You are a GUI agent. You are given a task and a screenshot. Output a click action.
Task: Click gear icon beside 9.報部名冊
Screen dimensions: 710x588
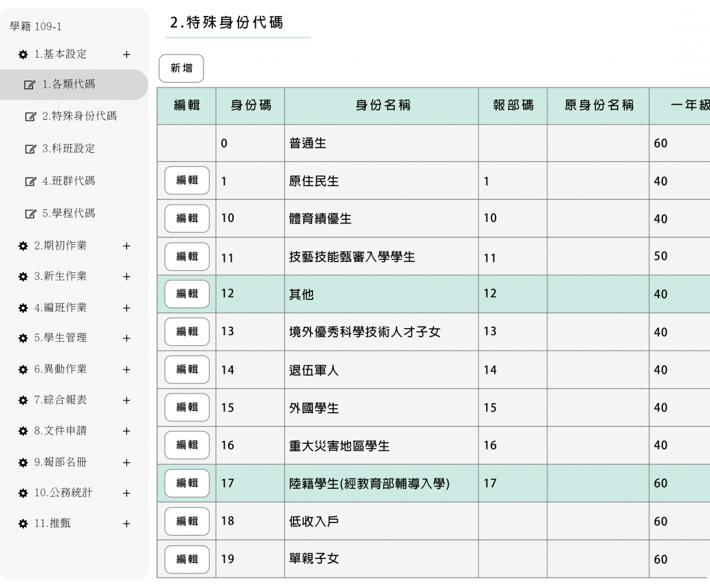coord(23,463)
